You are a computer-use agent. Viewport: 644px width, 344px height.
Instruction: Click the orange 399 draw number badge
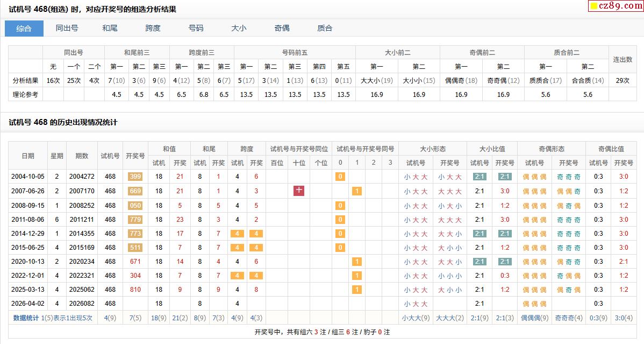135,177
